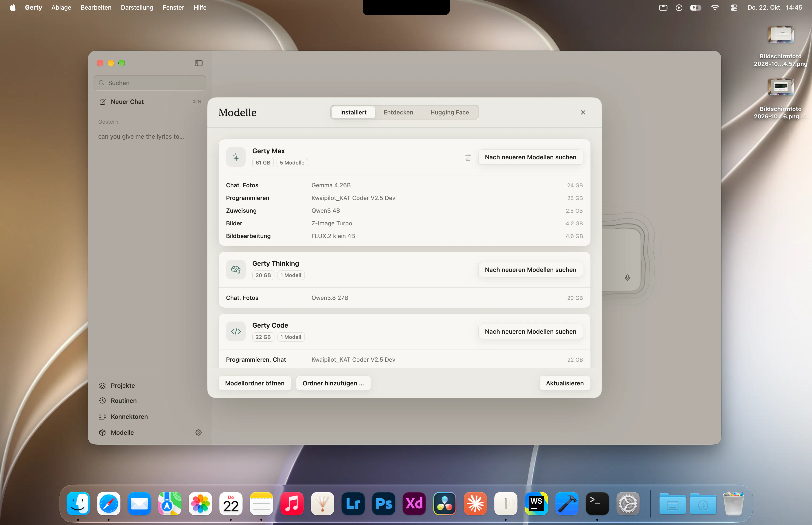Switch to the Entdecken tab
This screenshot has height=525, width=812.
pyautogui.click(x=398, y=112)
